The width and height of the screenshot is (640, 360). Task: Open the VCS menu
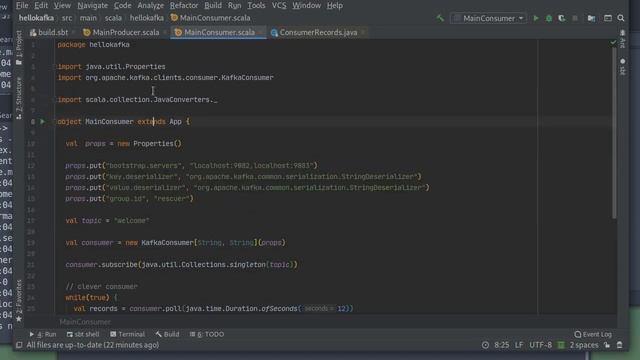[279, 5]
